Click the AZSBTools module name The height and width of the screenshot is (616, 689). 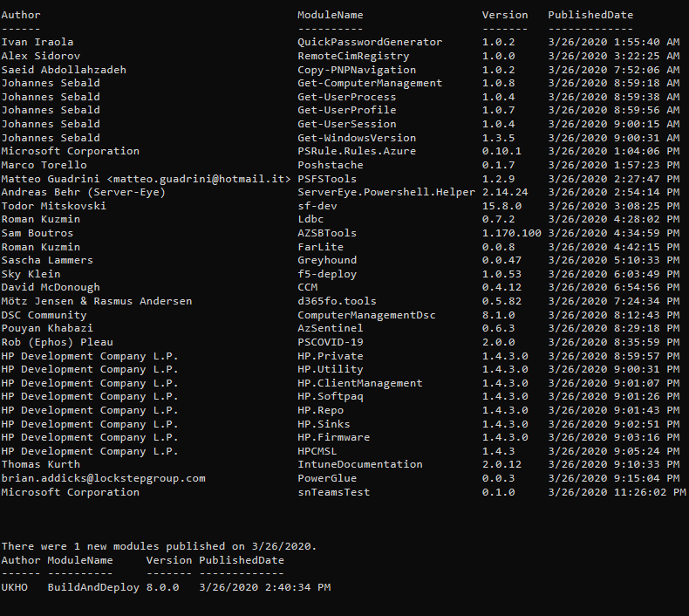pyautogui.click(x=327, y=234)
